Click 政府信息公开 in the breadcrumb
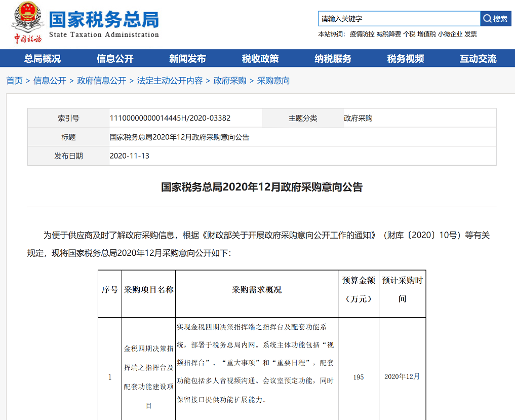515x420 pixels. click(101, 81)
